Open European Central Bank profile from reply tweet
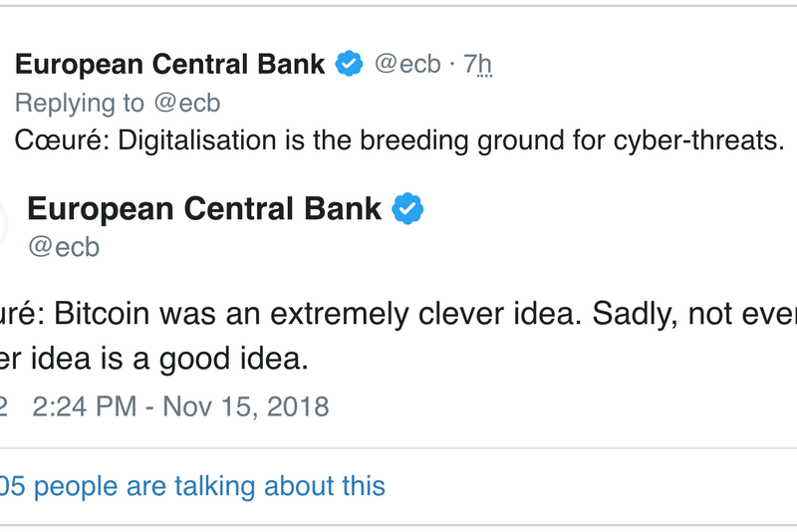 click(170, 65)
